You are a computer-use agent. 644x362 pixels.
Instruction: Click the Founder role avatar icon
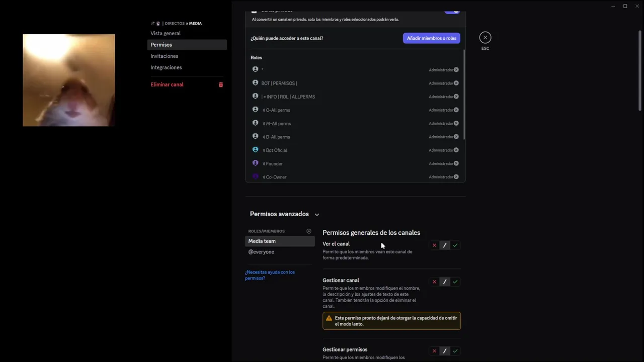255,163
